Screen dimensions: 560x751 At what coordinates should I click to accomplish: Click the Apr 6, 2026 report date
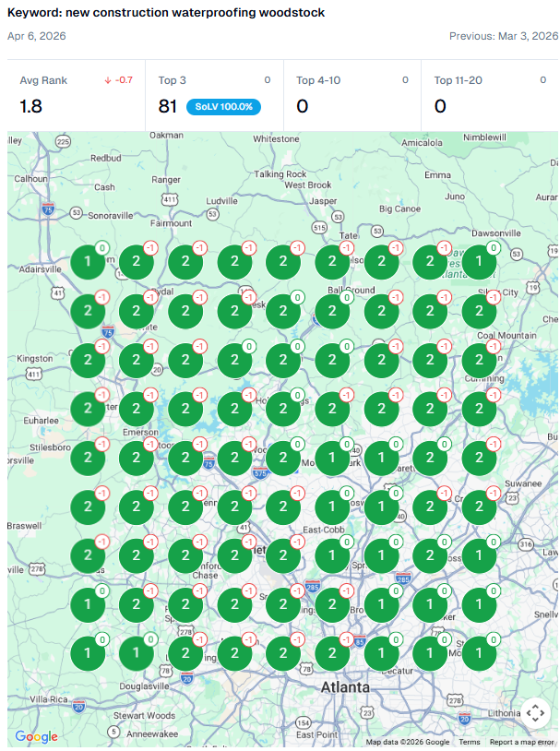click(36, 36)
